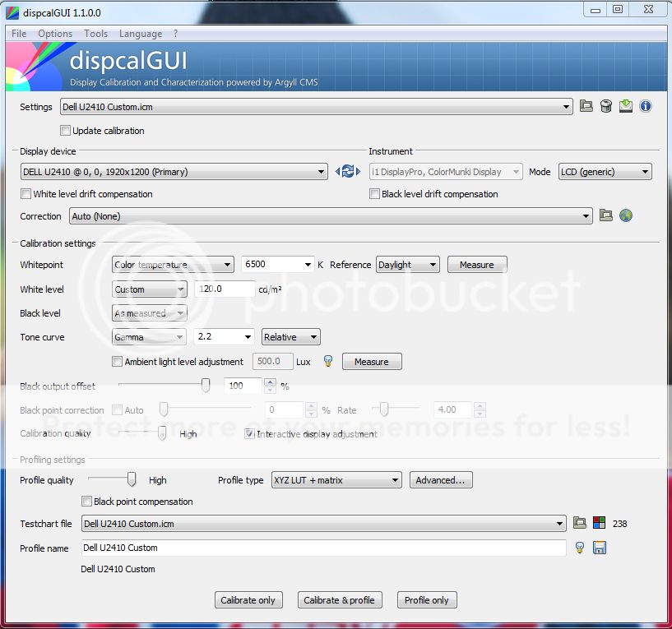Toggle Black point correction Auto checkbox

tap(117, 409)
